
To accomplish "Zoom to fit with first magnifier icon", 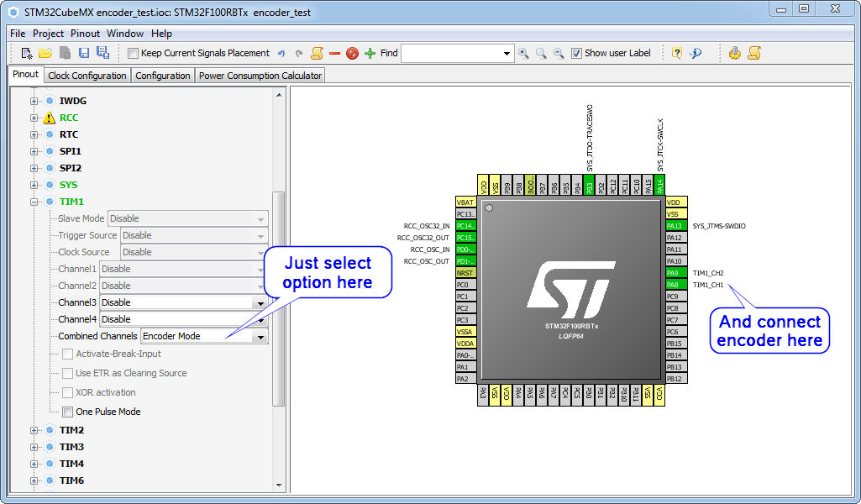I will (x=524, y=53).
